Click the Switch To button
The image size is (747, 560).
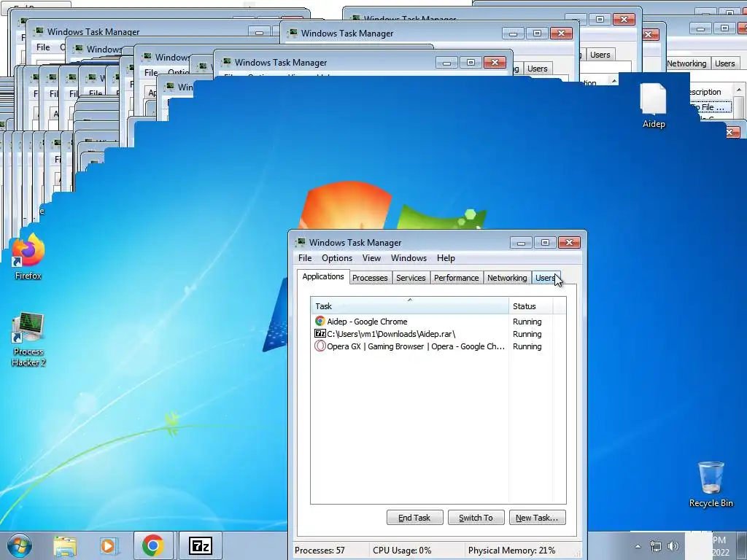click(476, 518)
